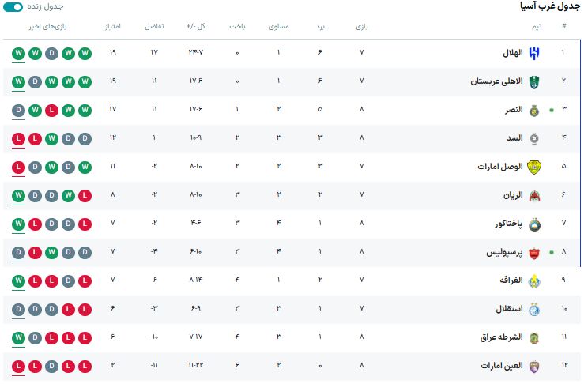588x384 pixels.
Task: Click the الریان team logo
Action: click(x=532, y=195)
